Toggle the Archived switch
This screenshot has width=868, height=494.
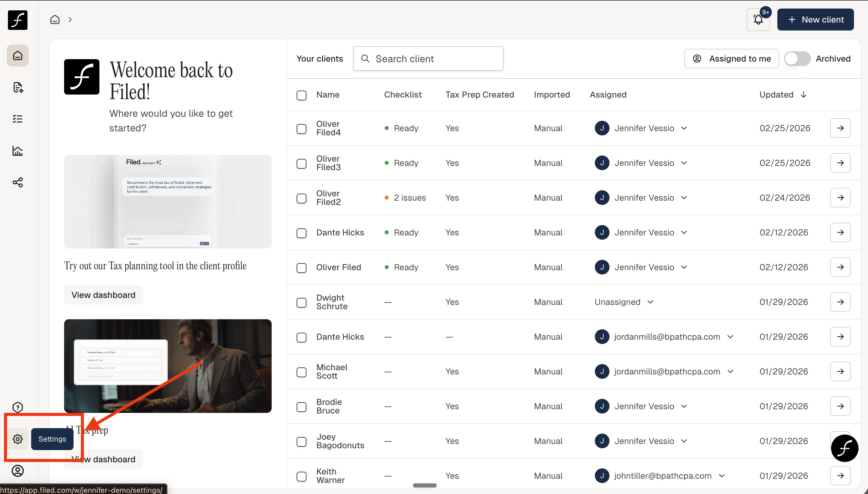(797, 59)
